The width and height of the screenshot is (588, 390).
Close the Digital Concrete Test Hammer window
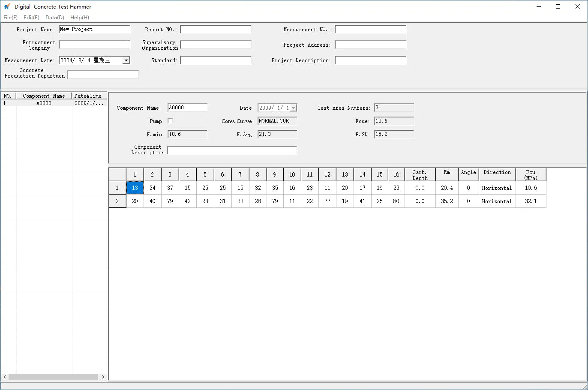pos(578,6)
